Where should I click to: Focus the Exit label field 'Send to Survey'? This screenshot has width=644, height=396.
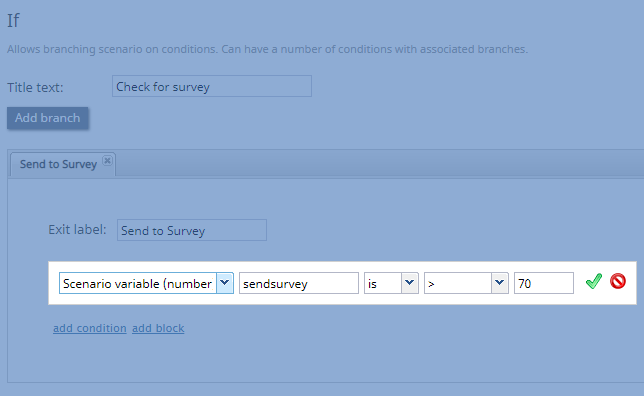(x=192, y=230)
